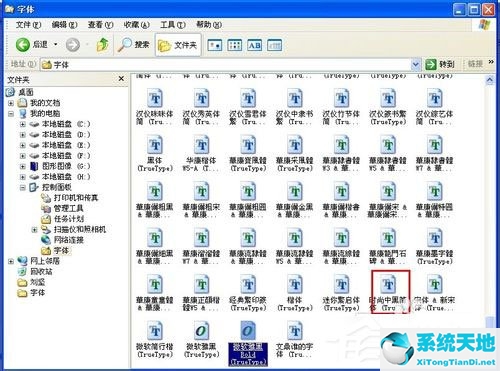Open the 查看(V) menu

pos(101,25)
